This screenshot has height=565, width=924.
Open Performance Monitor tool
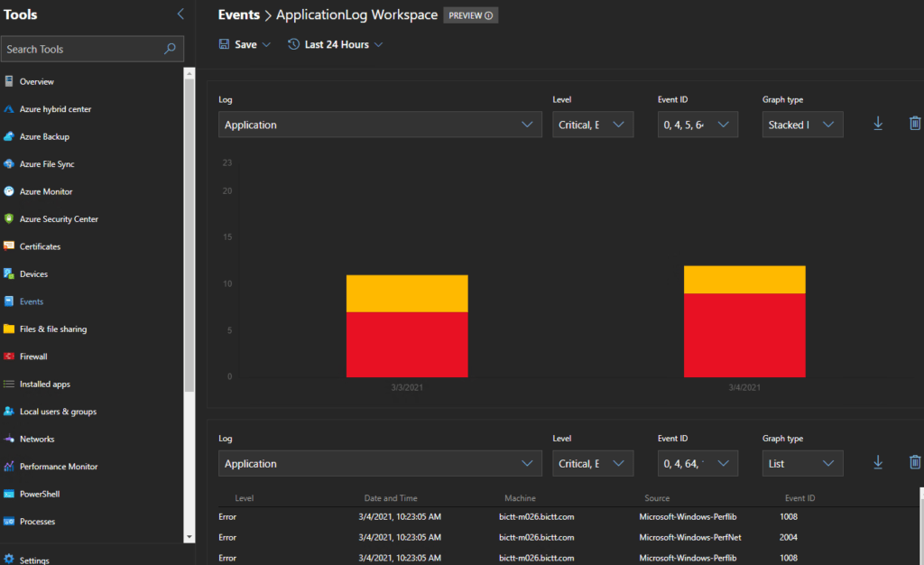[x=59, y=467]
